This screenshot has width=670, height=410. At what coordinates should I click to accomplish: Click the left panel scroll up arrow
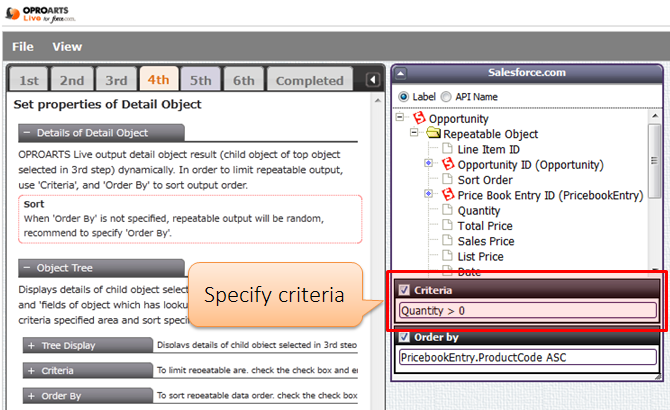click(x=378, y=100)
